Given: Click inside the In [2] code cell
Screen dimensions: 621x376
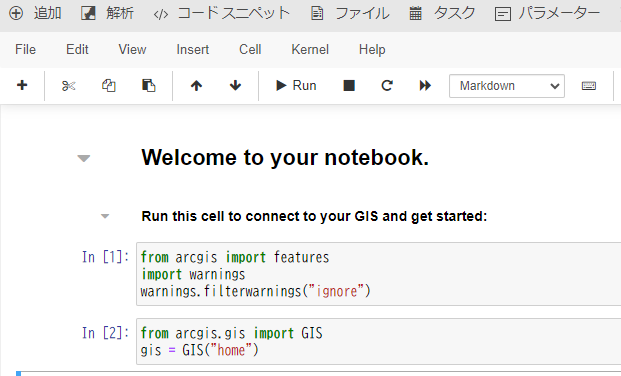Looking at the screenshot, I should [379, 342].
